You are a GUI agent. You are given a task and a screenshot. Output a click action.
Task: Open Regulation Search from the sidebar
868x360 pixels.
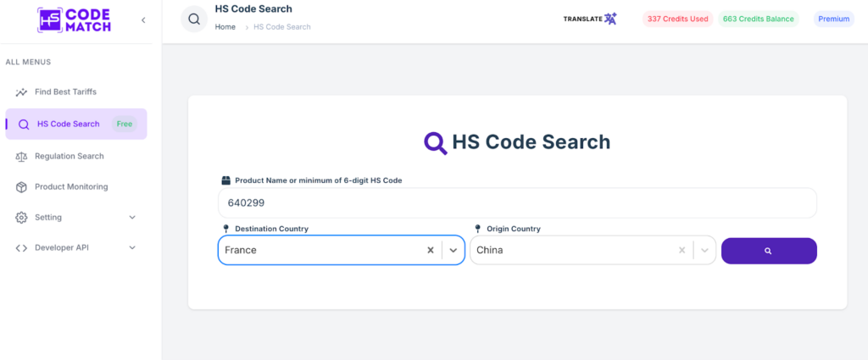coord(69,156)
